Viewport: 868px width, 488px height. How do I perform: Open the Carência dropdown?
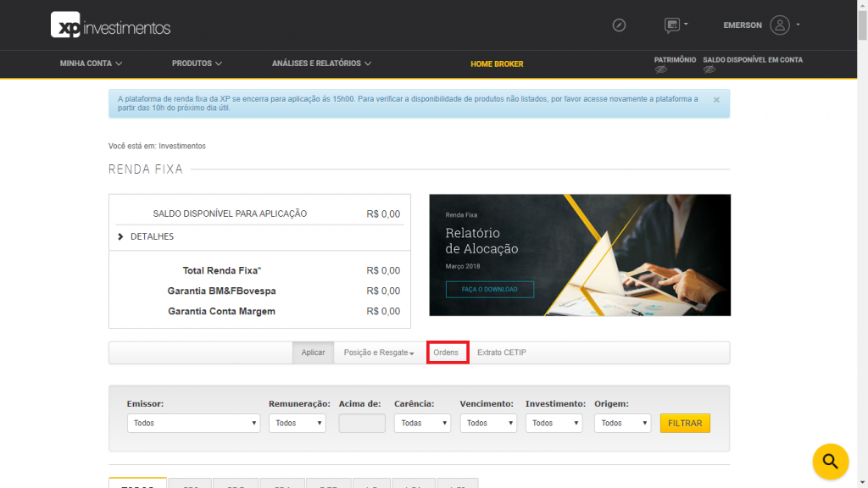pos(422,423)
